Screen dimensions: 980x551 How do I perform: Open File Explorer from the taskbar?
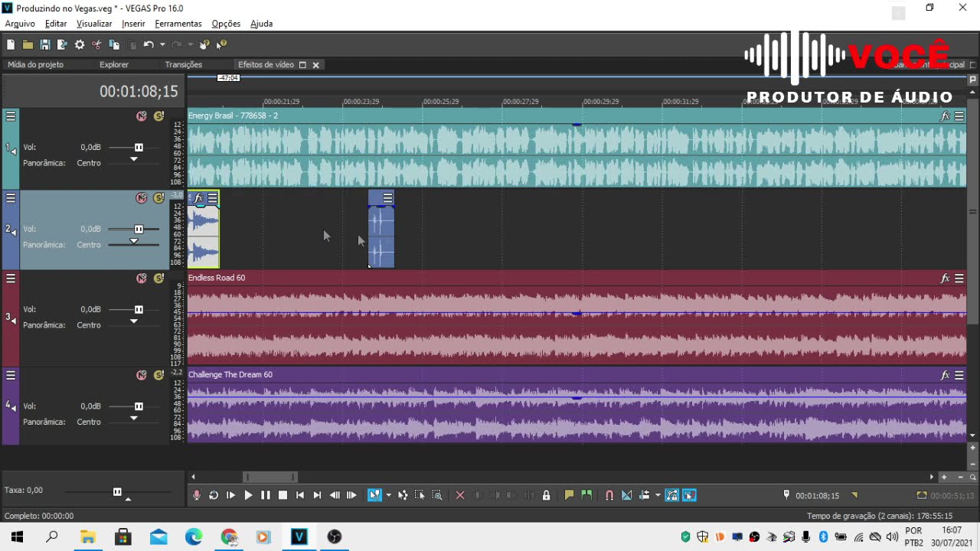[87, 536]
